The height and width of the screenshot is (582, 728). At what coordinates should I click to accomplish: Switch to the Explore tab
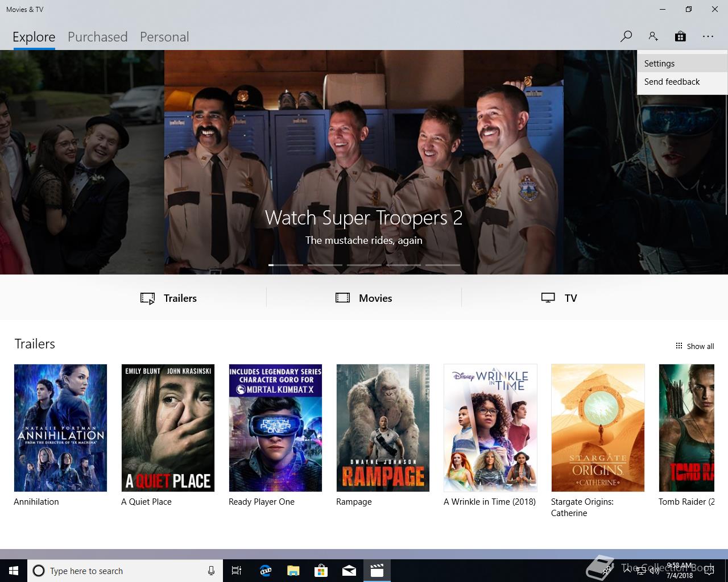tap(34, 37)
